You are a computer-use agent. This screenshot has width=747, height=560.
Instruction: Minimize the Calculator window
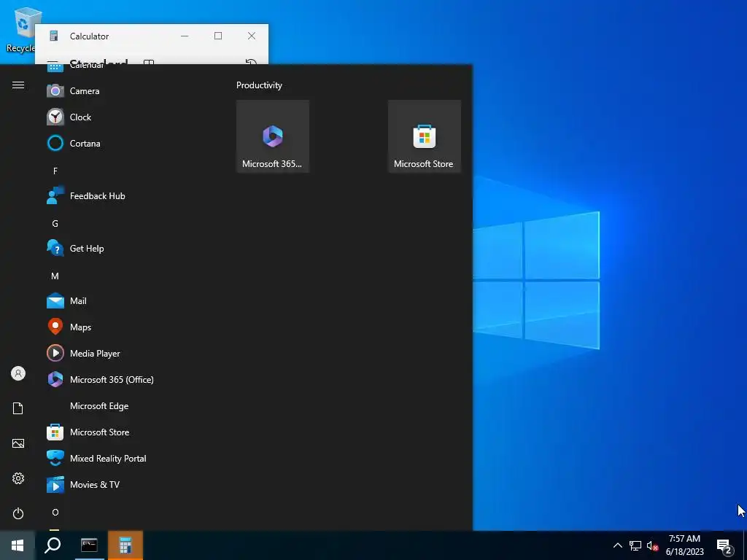[x=185, y=36]
